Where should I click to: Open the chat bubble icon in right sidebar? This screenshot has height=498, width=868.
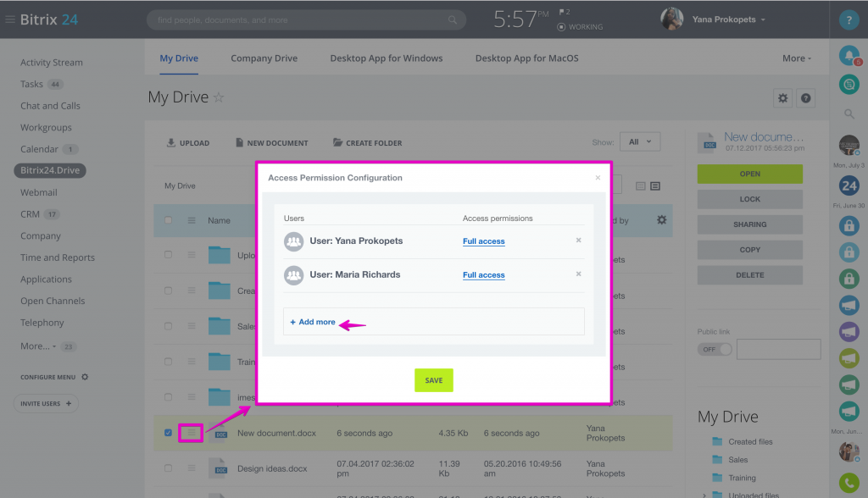849,84
